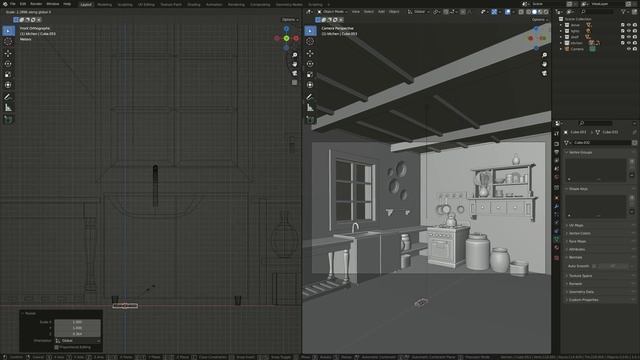Add a new shape key with plus button

click(632, 198)
